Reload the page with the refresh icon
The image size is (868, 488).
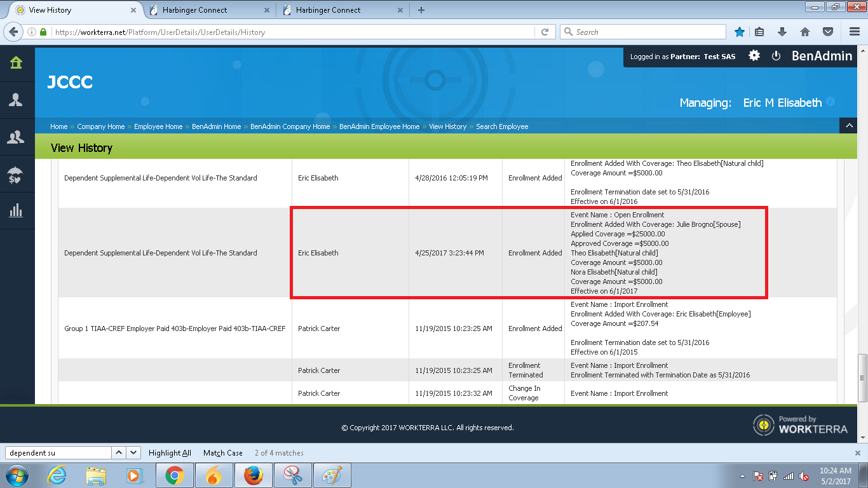545,32
